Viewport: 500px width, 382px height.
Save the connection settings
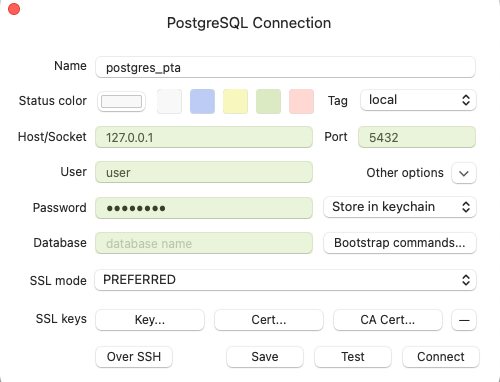tap(265, 357)
